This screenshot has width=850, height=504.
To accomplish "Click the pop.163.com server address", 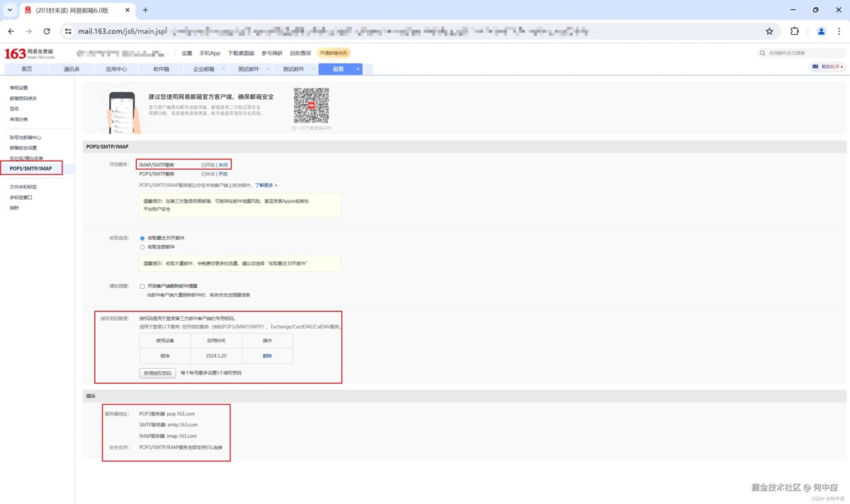I will [x=181, y=414].
